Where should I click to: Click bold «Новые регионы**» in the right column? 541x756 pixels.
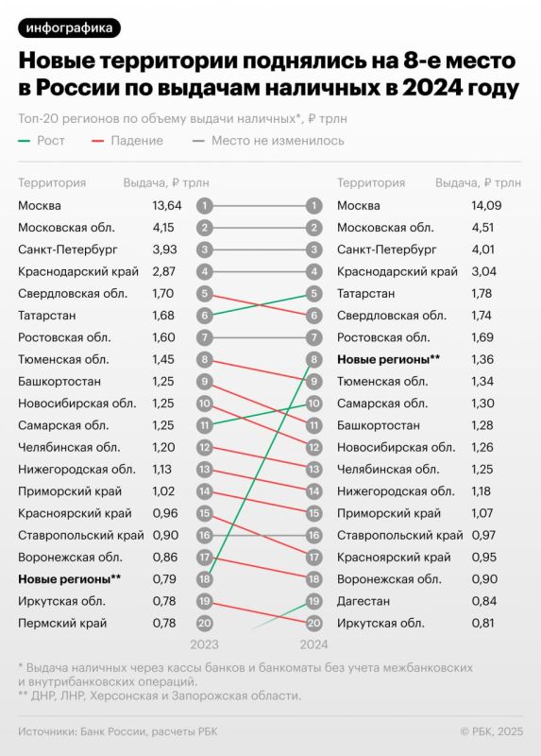388,360
